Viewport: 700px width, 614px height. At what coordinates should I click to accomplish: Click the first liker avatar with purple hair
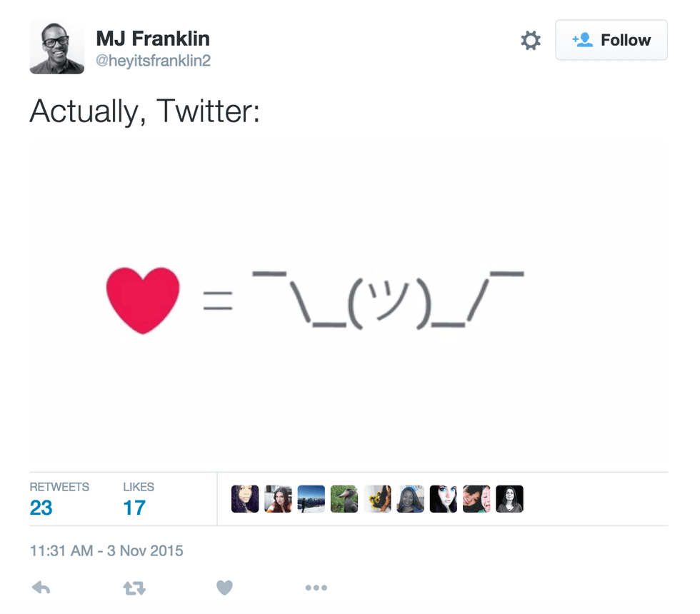pos(245,499)
